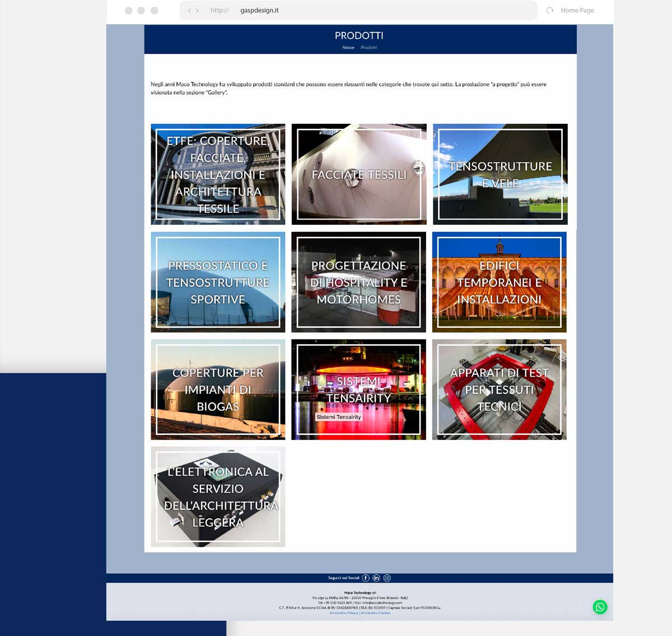
Task: Go to Home in breadcrumb
Action: pyautogui.click(x=348, y=48)
